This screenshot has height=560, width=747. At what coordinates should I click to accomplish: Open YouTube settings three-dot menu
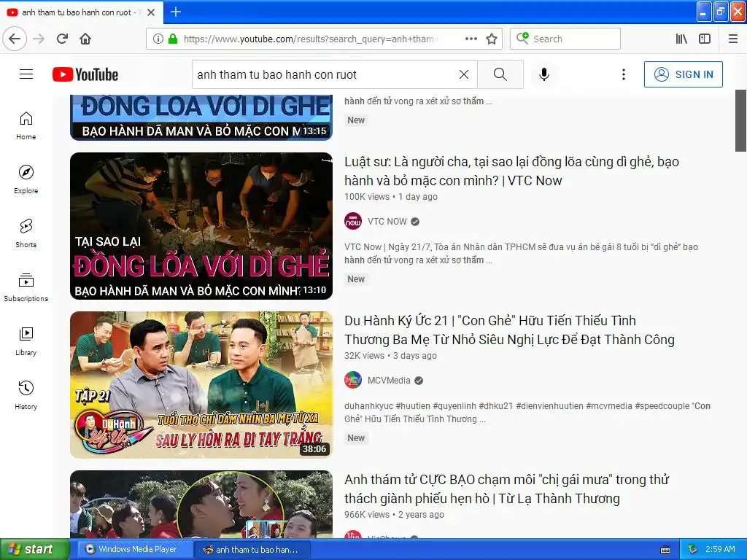(624, 74)
